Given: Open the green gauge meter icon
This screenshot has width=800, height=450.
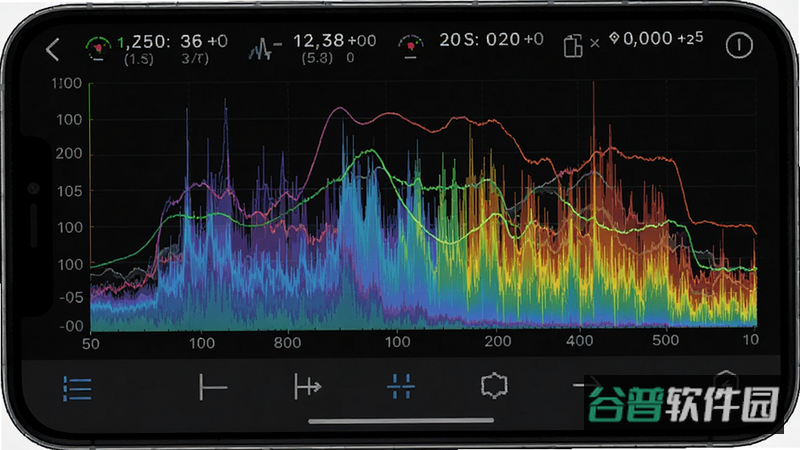Looking at the screenshot, I should tap(98, 49).
